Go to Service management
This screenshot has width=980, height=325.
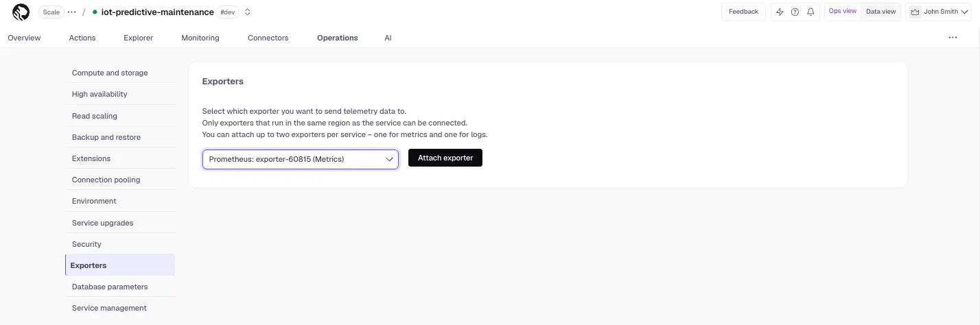(120, 308)
